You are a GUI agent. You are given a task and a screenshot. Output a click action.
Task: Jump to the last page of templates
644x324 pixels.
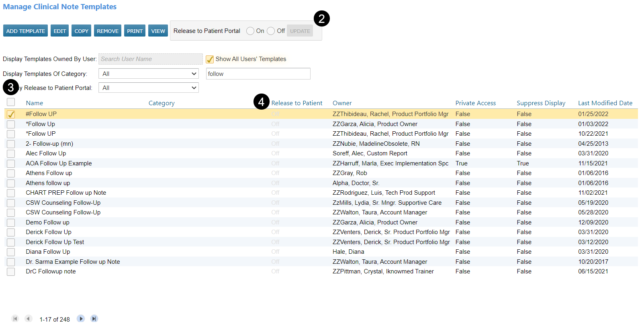tap(94, 318)
